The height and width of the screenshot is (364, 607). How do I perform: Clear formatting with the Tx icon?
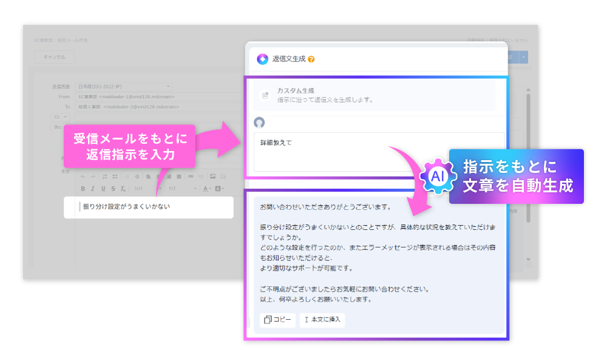pyautogui.click(x=122, y=188)
